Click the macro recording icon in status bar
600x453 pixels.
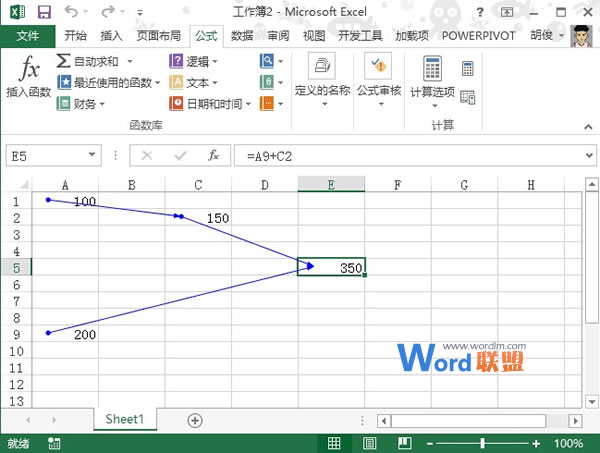pyautogui.click(x=54, y=443)
